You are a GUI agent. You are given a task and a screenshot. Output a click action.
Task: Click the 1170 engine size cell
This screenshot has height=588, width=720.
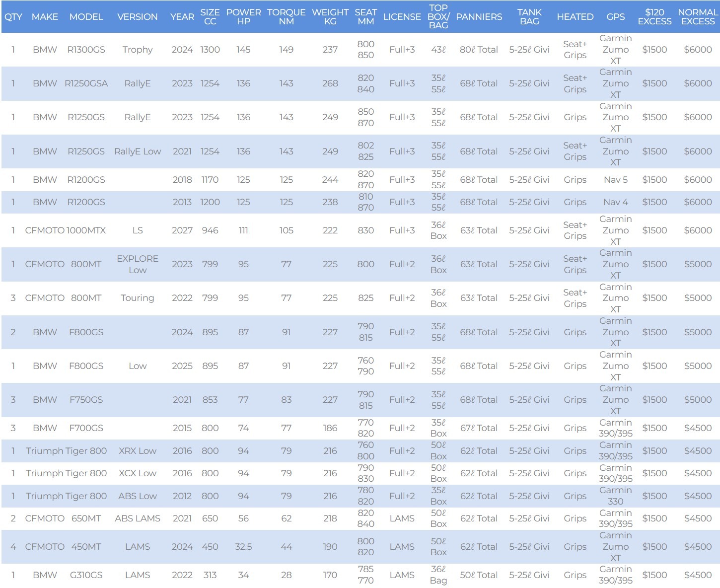(210, 180)
